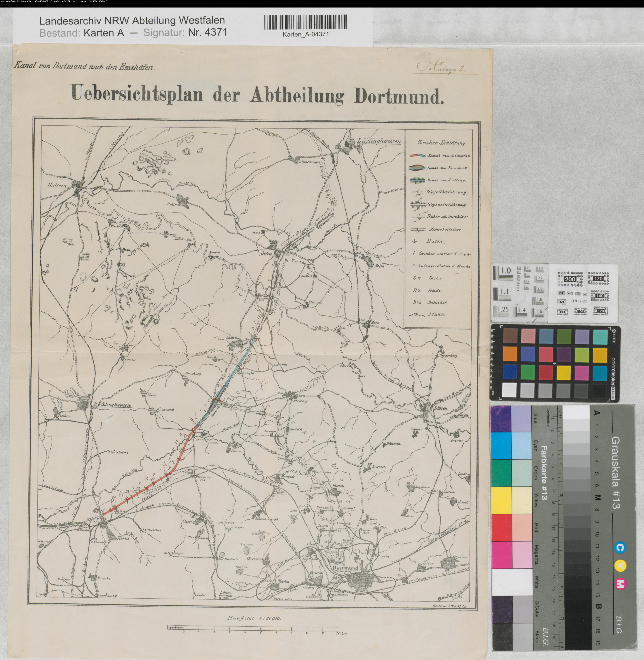Click the 'Lünen' town label
The height and width of the screenshot is (660, 644).
(441, 408)
